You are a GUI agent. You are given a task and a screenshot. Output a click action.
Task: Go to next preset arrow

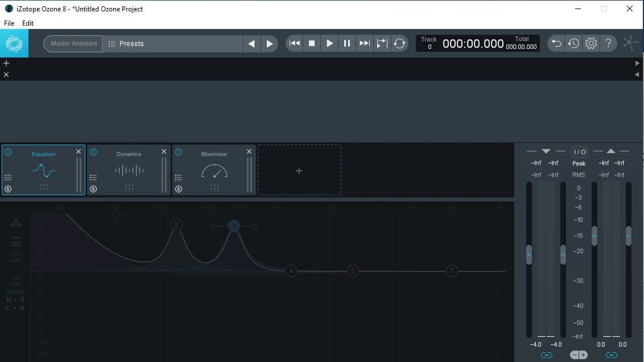pyautogui.click(x=270, y=44)
